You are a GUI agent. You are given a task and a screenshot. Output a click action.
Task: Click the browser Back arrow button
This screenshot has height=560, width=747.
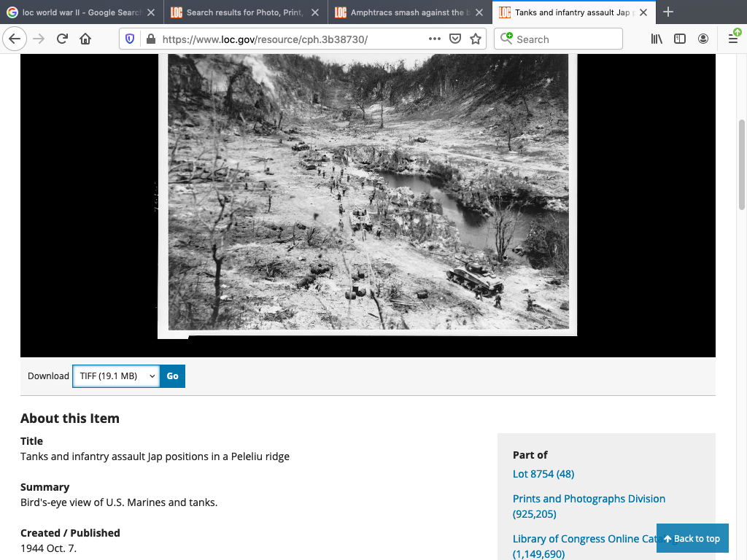tap(15, 39)
